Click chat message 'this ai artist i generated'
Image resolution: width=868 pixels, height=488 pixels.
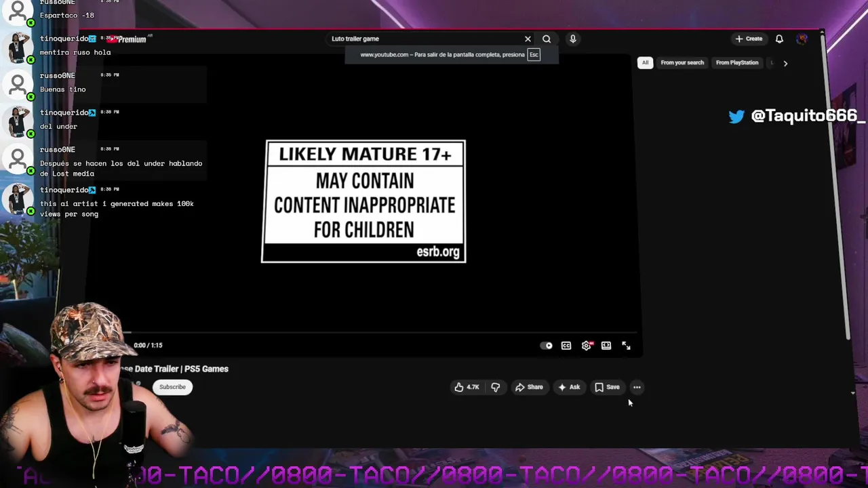[117, 209]
